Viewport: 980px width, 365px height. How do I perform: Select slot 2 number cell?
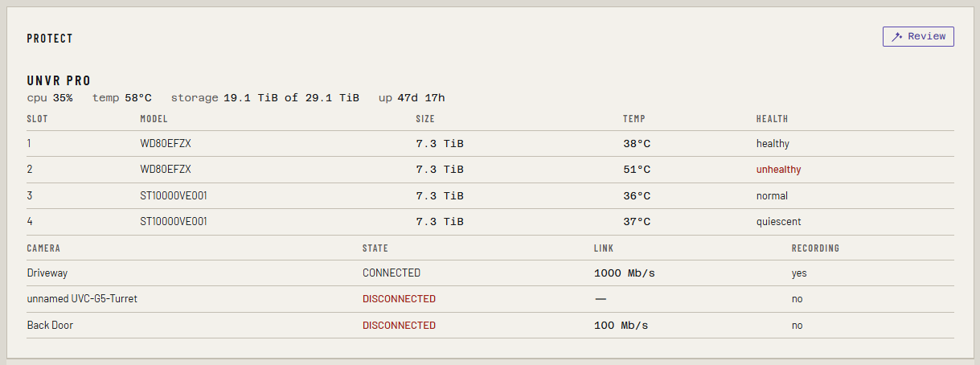30,170
